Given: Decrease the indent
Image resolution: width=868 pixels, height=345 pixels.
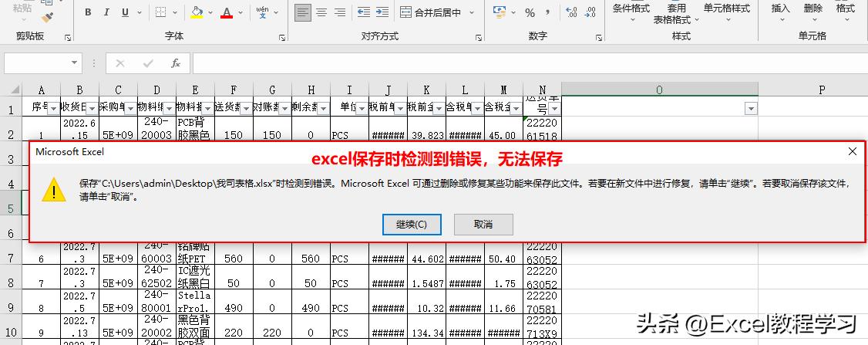Looking at the screenshot, I should pos(364,12).
